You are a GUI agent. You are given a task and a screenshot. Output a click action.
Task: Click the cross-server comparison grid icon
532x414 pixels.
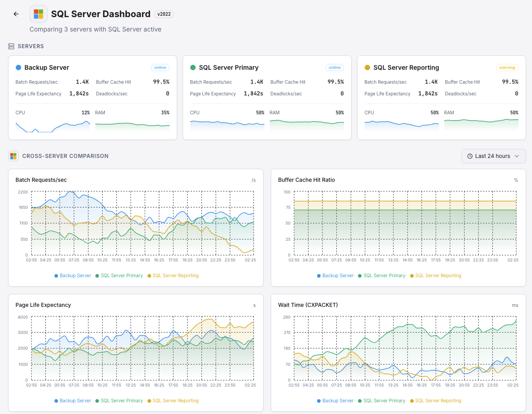click(13, 156)
